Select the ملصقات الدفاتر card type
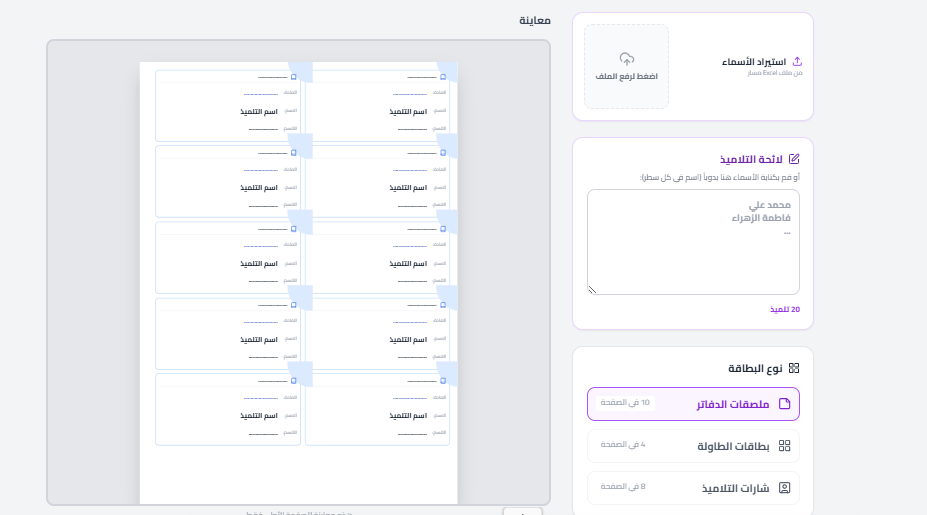The width and height of the screenshot is (927, 515). pyautogui.click(x=693, y=404)
